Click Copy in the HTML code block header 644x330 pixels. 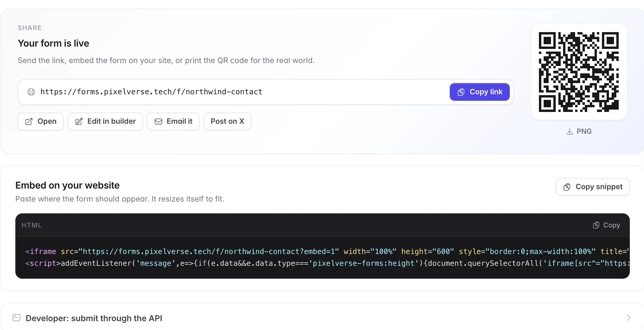tap(606, 225)
